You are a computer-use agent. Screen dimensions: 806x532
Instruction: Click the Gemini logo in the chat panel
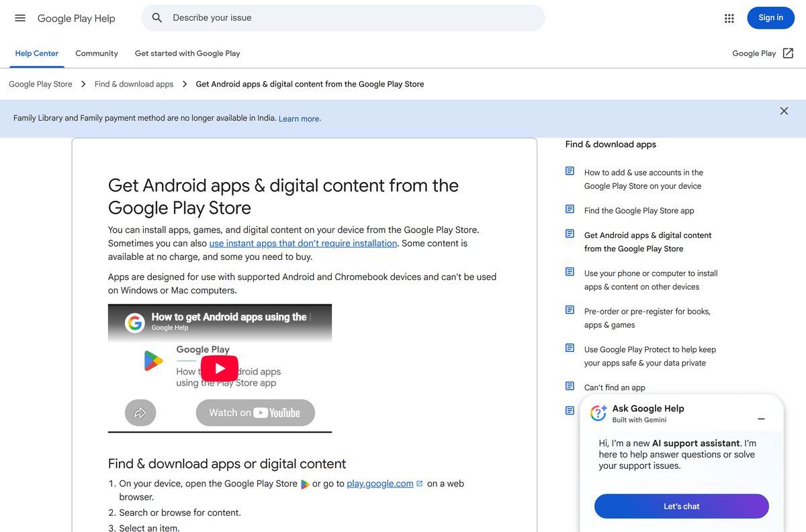[598, 413]
